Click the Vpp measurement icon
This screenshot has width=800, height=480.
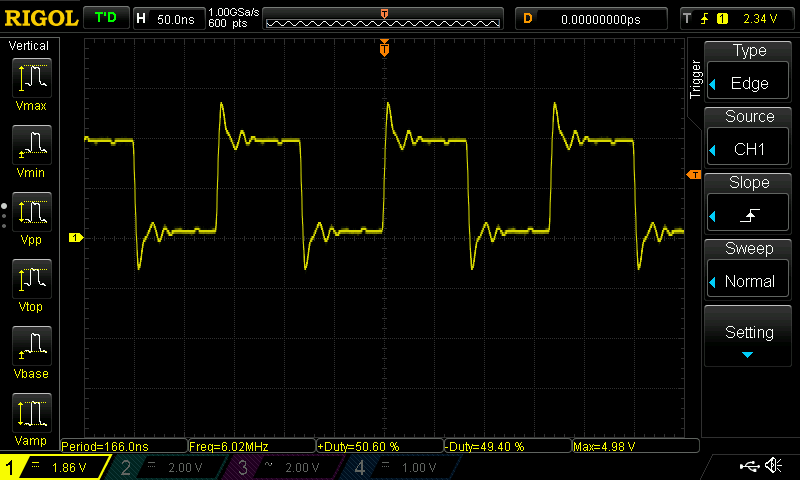click(x=31, y=218)
